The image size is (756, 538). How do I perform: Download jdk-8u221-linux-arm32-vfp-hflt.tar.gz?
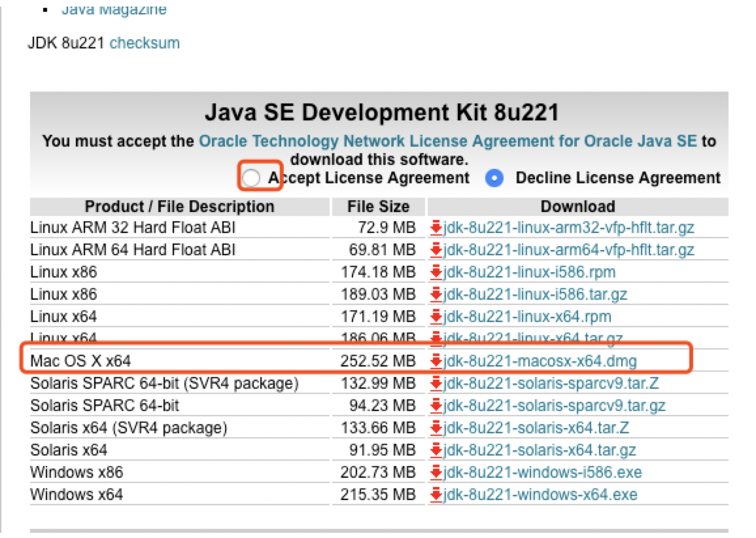click(x=569, y=227)
